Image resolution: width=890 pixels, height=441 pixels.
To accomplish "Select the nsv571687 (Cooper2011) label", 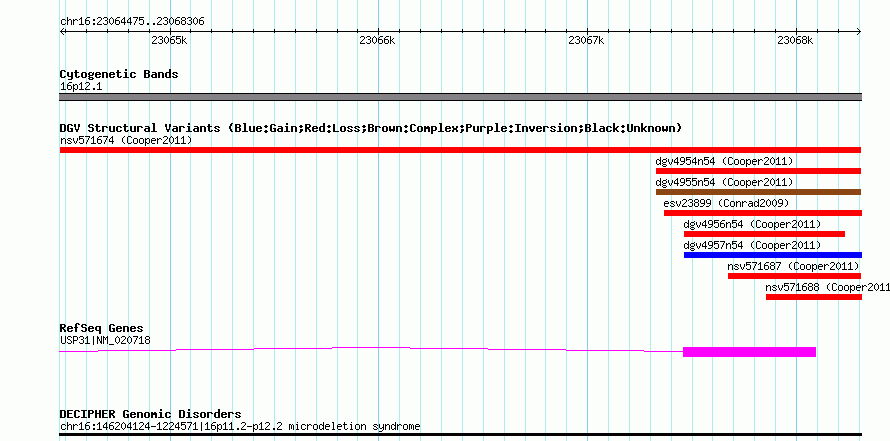I will click(x=794, y=266).
